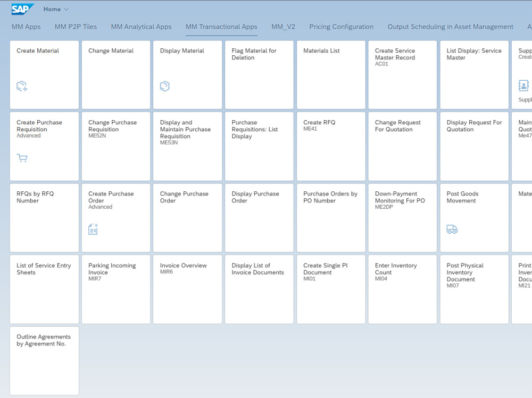Open Output Scheduling in Asset Management tab
The height and width of the screenshot is (398, 532).
point(450,27)
